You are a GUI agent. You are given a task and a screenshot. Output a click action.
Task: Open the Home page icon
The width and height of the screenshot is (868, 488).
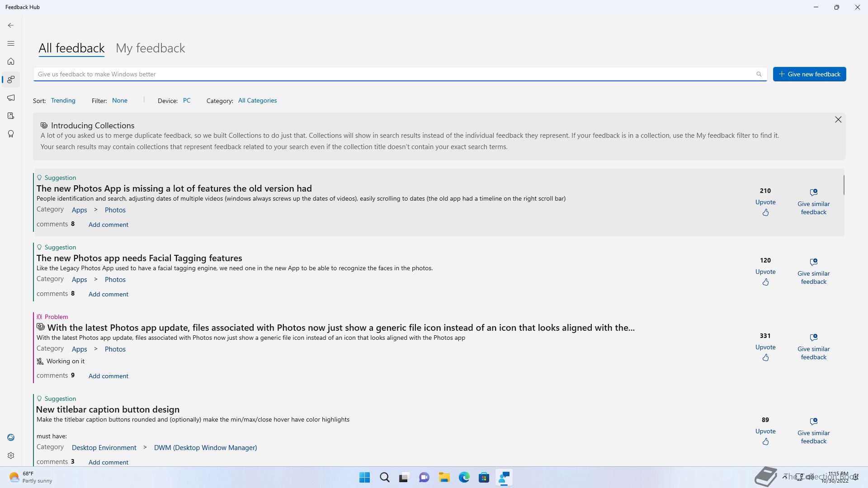[x=11, y=61]
